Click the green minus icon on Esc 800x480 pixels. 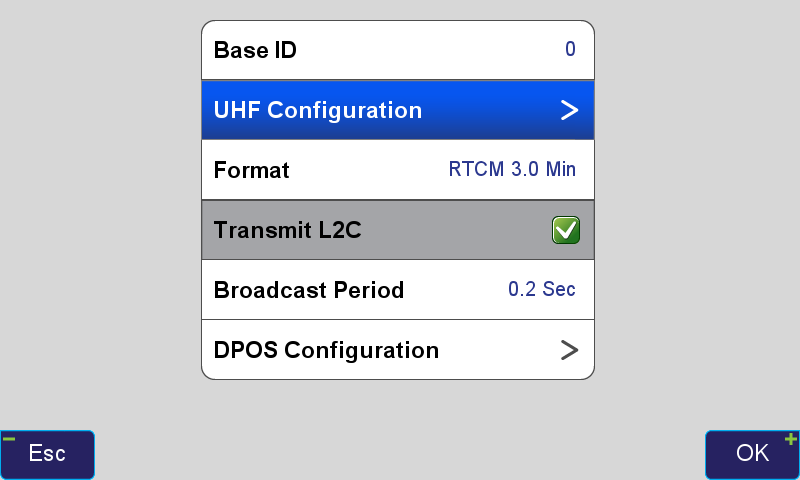[x=9, y=439]
